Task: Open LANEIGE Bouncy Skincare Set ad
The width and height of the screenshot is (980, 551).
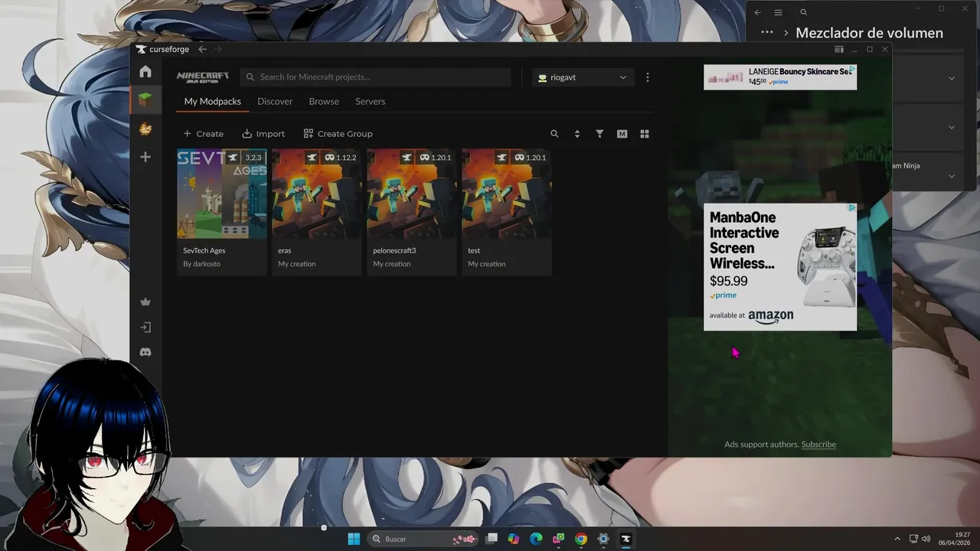Action: [780, 77]
